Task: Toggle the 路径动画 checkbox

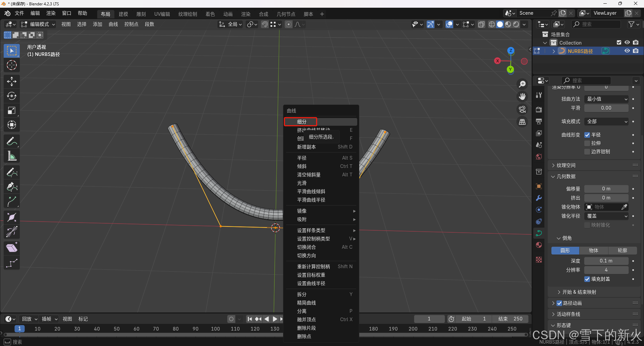Action: (559, 303)
